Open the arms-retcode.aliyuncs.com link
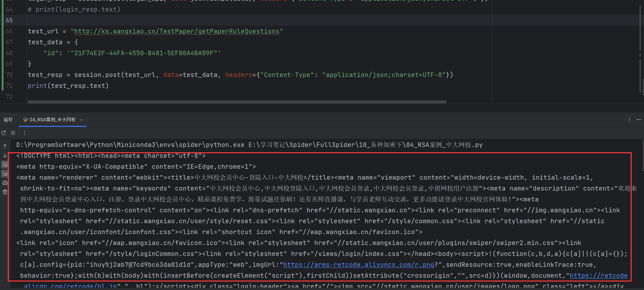 click(x=359, y=265)
